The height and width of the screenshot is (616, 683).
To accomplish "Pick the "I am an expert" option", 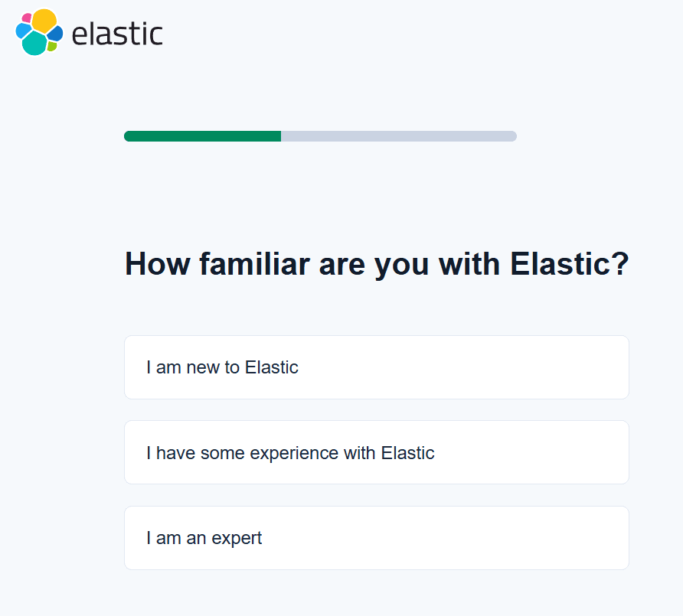I will 376,538.
